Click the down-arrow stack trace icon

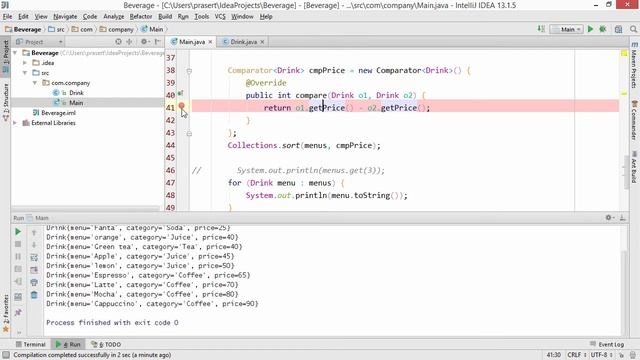(x=34, y=244)
